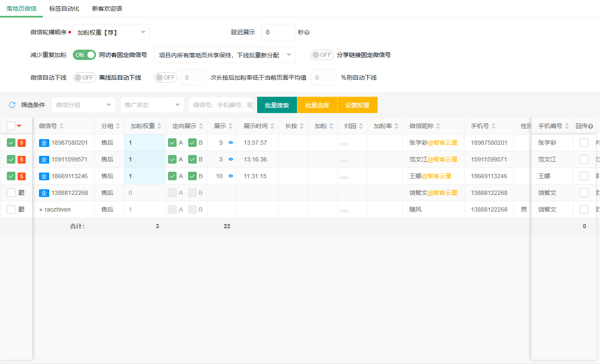Viewport: 600px width, 364px height.
Task: Sort by 长按 column arrows
Action: pos(302,126)
